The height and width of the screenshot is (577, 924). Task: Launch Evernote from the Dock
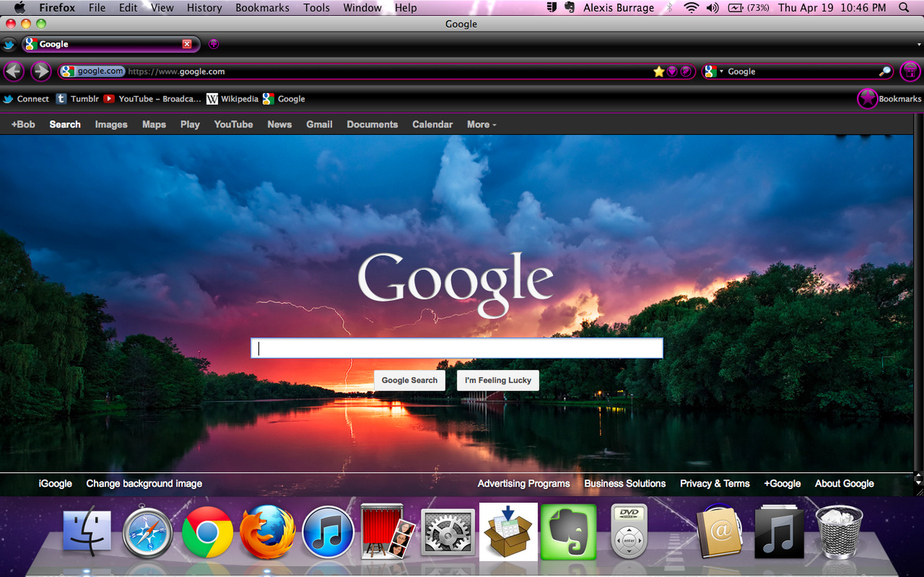(x=568, y=532)
